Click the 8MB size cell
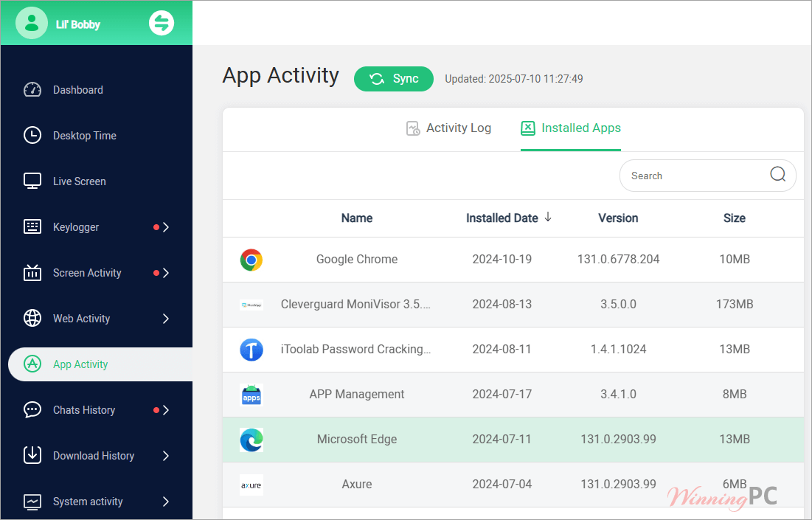The image size is (812, 520). (x=735, y=394)
